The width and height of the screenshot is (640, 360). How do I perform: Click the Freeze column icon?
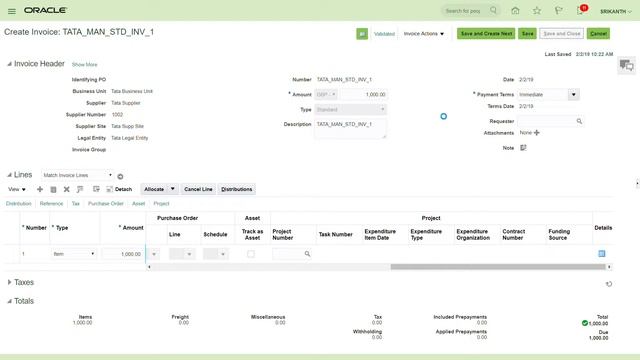(96, 189)
